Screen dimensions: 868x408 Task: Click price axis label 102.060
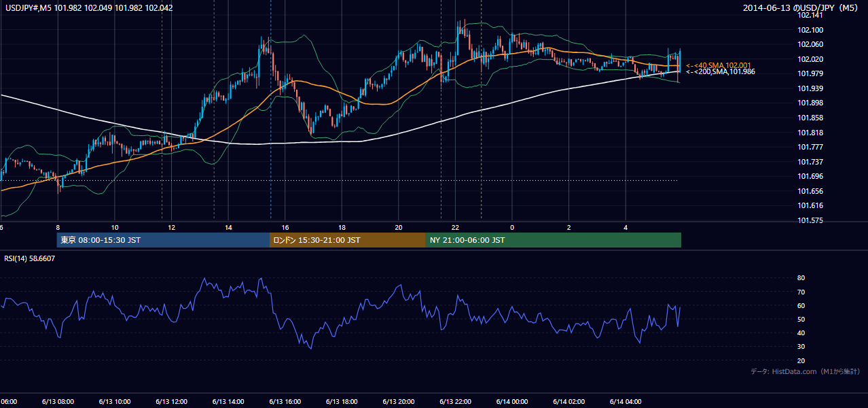tap(810, 44)
